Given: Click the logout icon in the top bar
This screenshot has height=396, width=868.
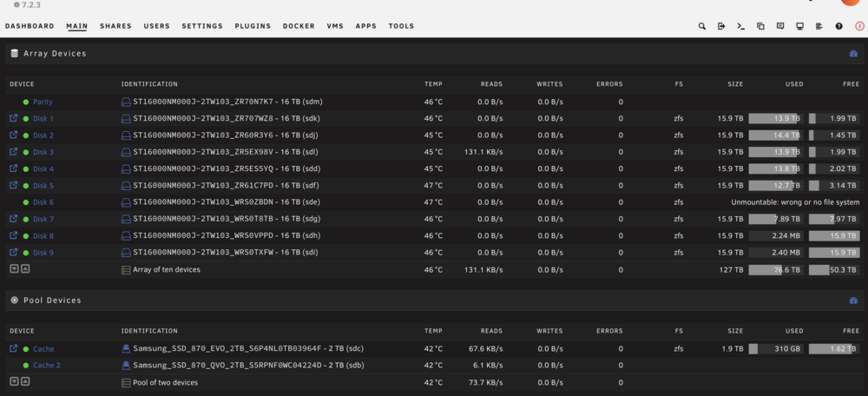Looking at the screenshot, I should click(x=721, y=26).
